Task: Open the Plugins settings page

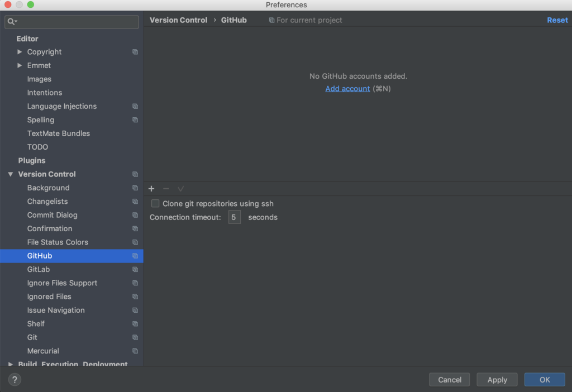Action: coord(32,160)
